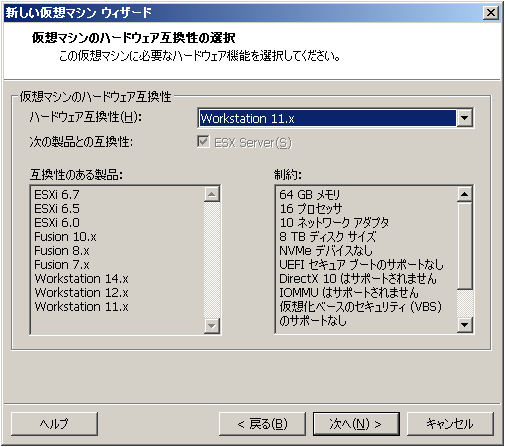Viewport: 505px width, 447px height.
Task: Click limitations list scroll up arrow
Action: [465, 194]
